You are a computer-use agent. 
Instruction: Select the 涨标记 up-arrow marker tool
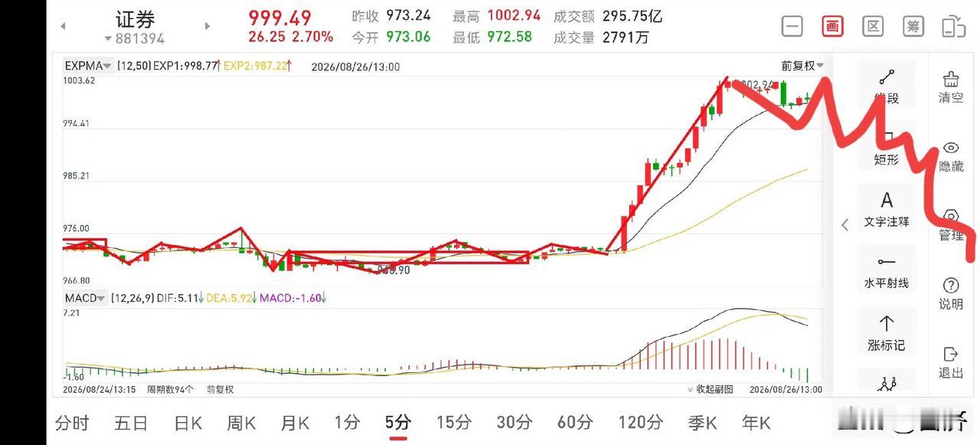pos(887,333)
